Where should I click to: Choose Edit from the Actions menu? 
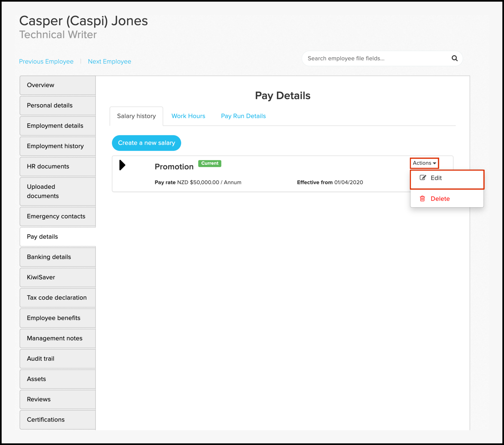(x=436, y=178)
